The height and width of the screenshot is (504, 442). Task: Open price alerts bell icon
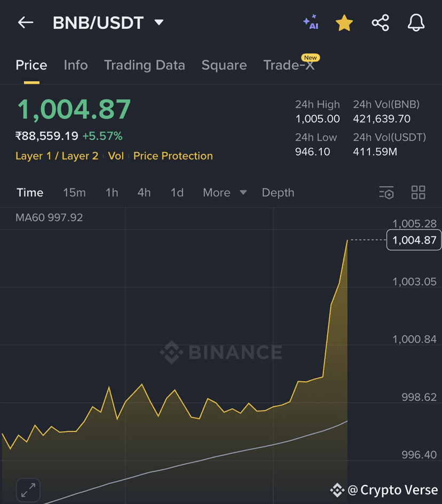pyautogui.click(x=416, y=22)
